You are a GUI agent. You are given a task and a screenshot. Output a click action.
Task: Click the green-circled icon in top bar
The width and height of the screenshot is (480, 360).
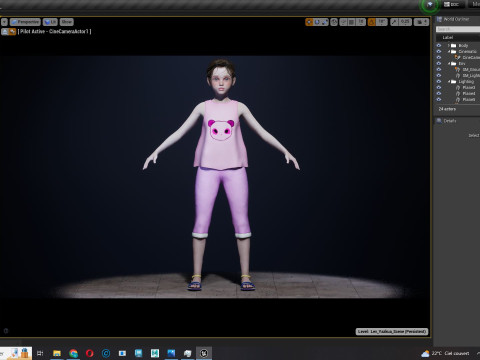click(x=430, y=5)
